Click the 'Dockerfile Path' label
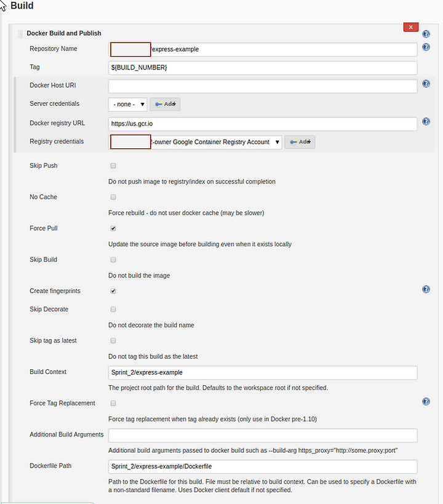This screenshot has height=504, width=443. [x=50, y=466]
